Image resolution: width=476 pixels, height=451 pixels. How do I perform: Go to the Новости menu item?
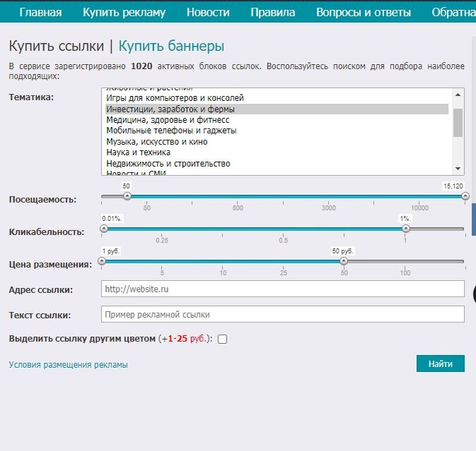pos(208,13)
